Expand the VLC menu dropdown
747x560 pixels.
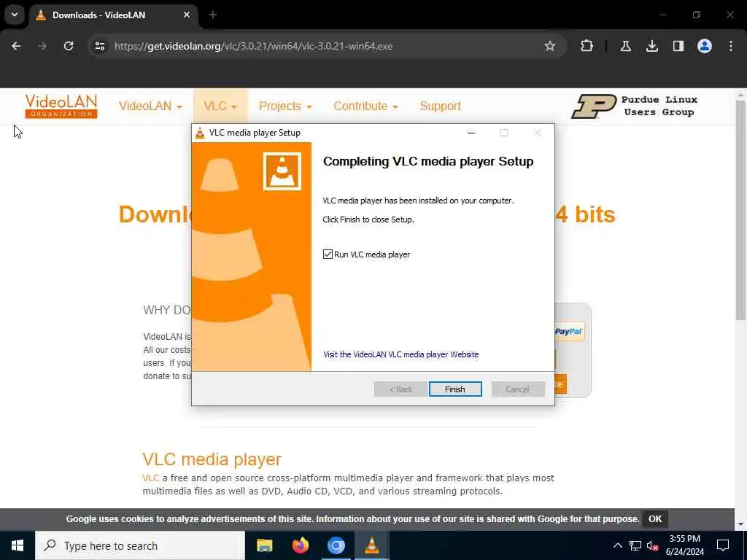pyautogui.click(x=220, y=106)
